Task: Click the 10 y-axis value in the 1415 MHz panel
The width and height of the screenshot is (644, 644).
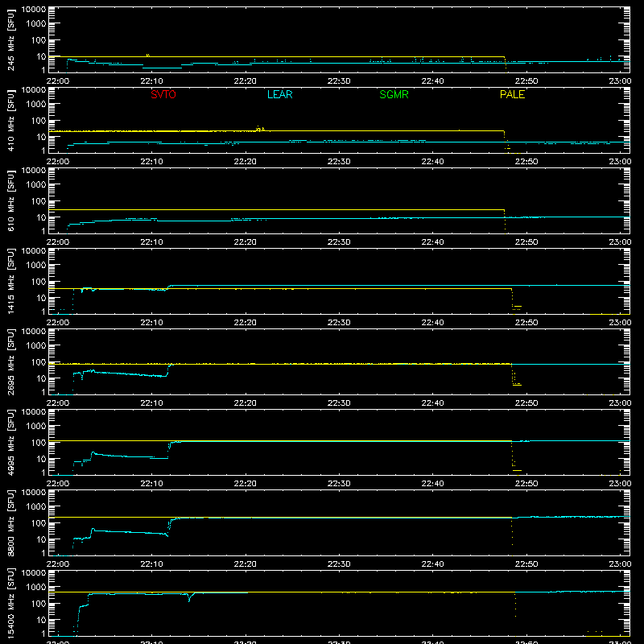Action: click(x=41, y=298)
